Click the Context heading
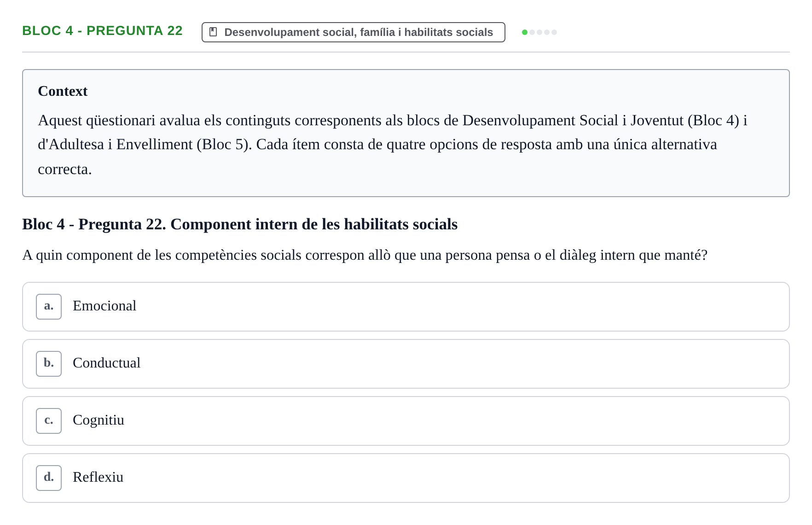The height and width of the screenshot is (525, 812). click(63, 91)
